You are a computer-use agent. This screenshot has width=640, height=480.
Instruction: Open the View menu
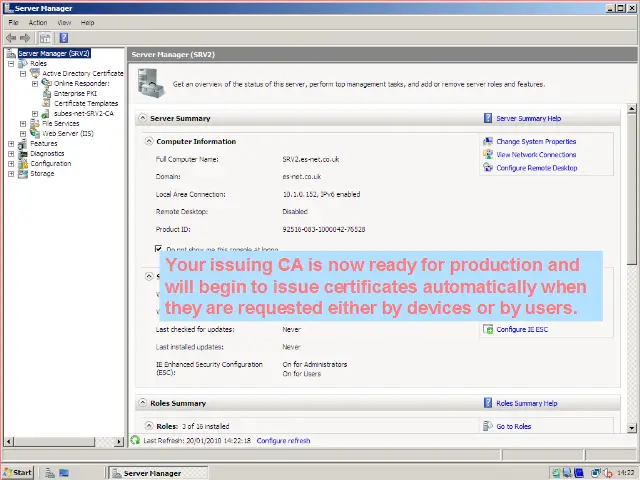tap(64, 22)
